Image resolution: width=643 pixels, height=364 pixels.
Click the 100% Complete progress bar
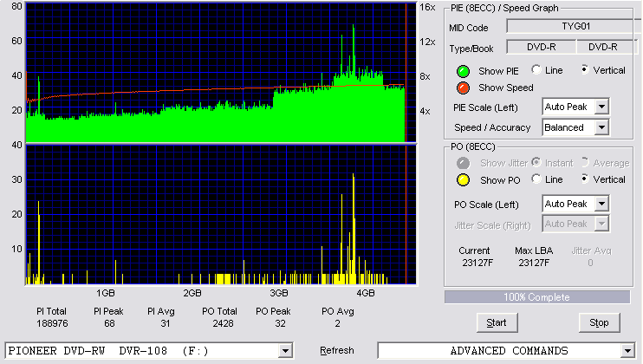click(536, 297)
